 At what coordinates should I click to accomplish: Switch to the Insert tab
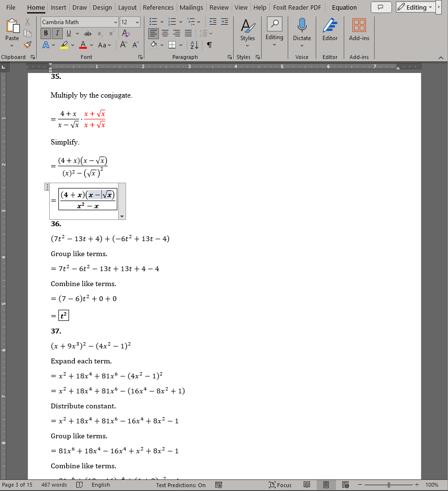click(58, 8)
